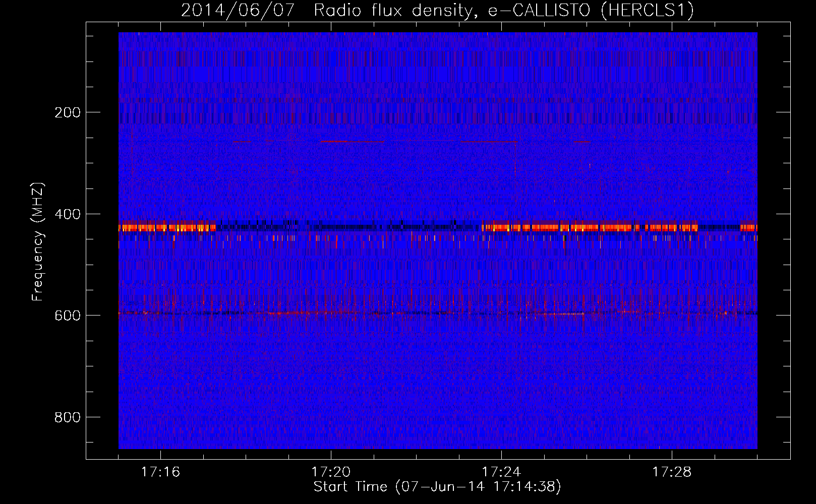Click the 200 frequency tick label
The image size is (816, 504).
[x=68, y=112]
